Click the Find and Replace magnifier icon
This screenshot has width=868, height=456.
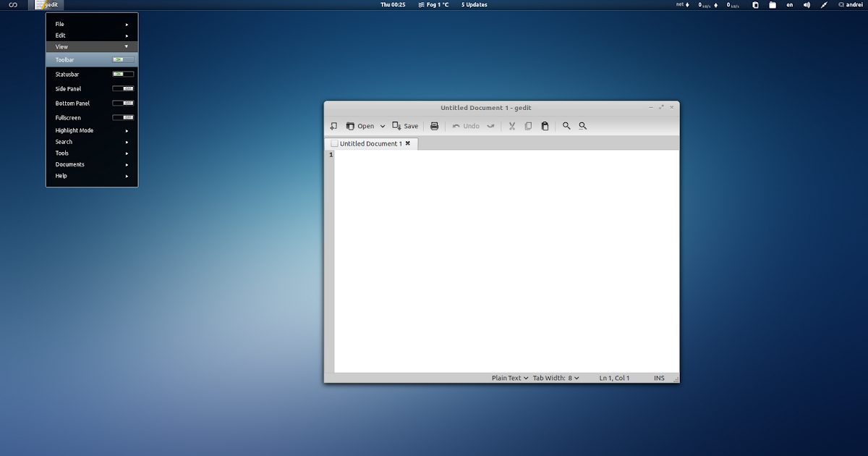pyautogui.click(x=582, y=126)
